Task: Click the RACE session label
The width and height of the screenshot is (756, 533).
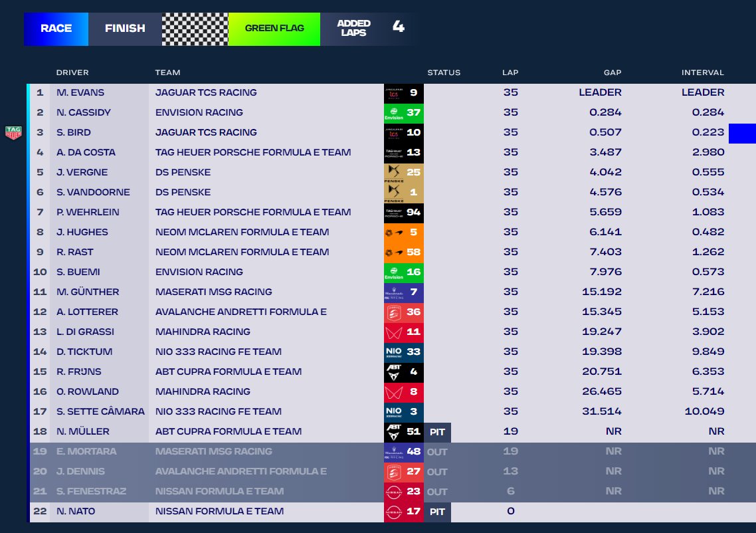Action: 56,29
